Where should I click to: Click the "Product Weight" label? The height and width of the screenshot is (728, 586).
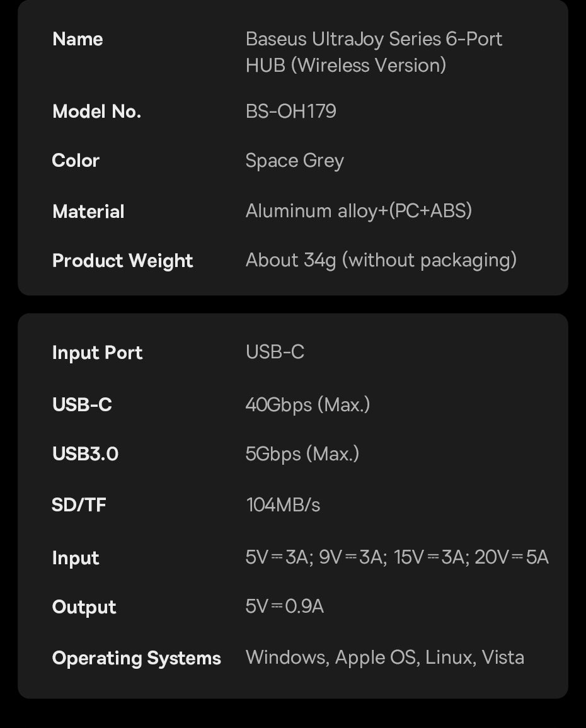[x=122, y=261]
